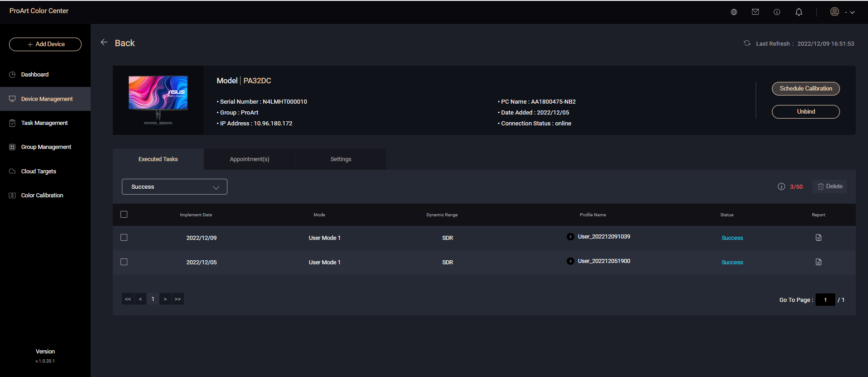
Task: Jump to the first page with <<
Action: pos(128,299)
